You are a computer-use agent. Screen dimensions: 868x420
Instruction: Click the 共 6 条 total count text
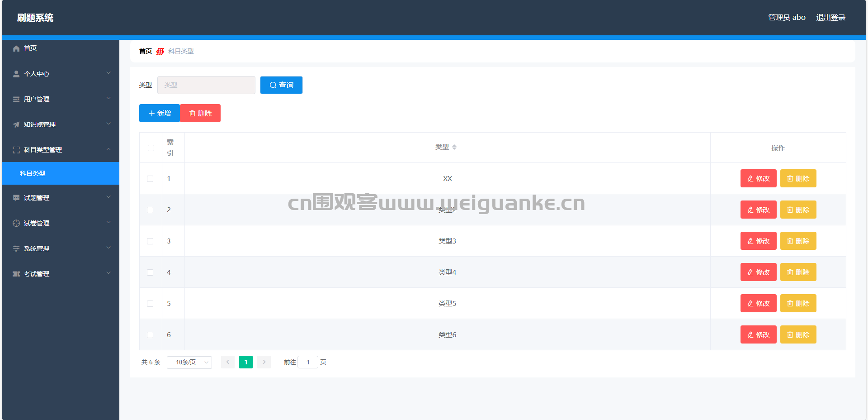click(151, 362)
